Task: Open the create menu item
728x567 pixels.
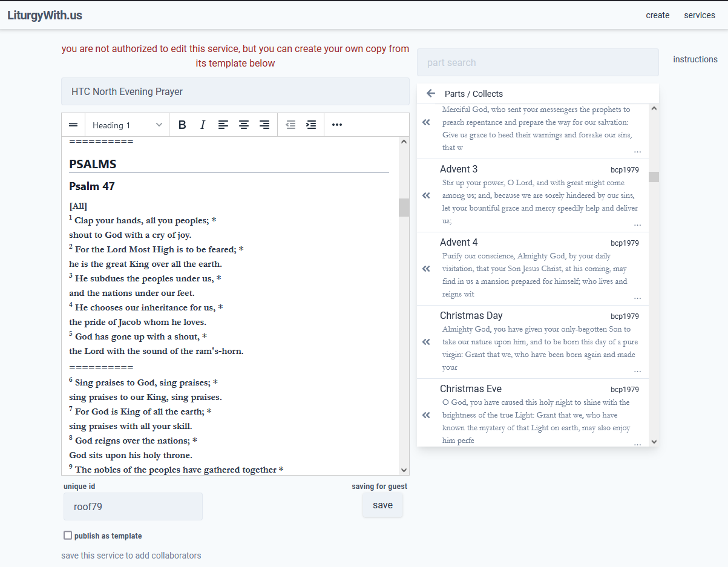Action: click(658, 15)
